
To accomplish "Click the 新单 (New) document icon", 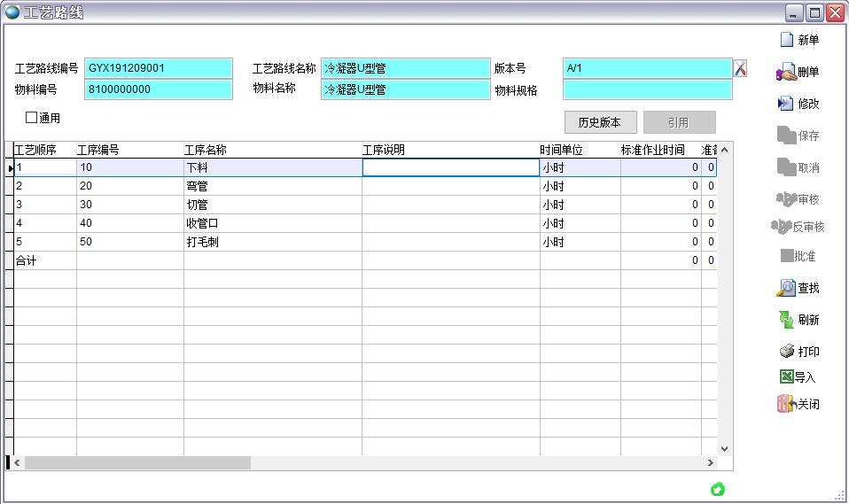I will click(x=786, y=40).
